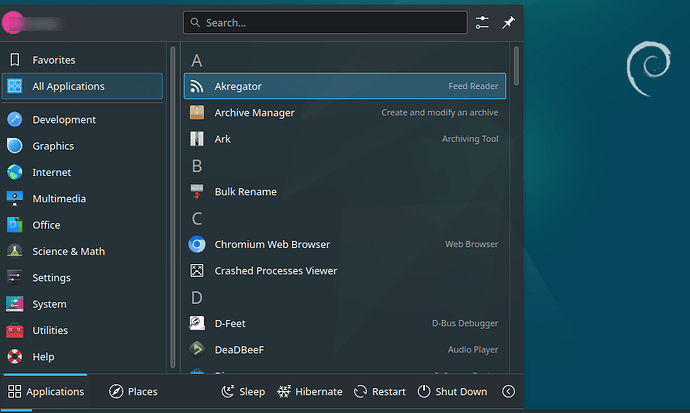The width and height of the screenshot is (690, 413).
Task: Click the application search field
Action: (x=325, y=22)
